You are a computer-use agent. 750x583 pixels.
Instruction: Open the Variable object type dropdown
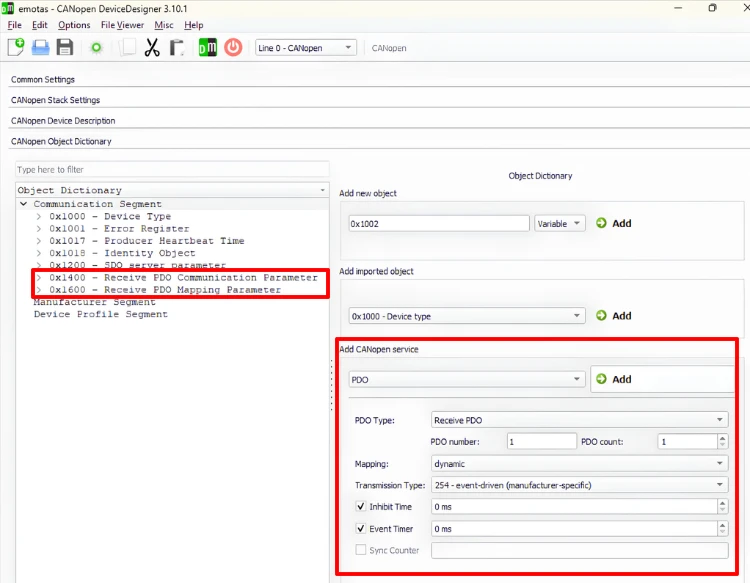tap(560, 223)
